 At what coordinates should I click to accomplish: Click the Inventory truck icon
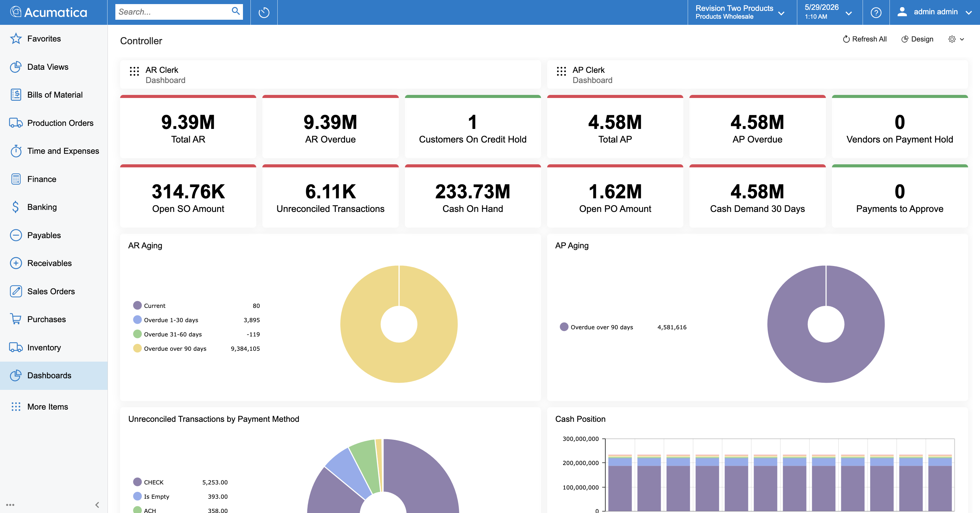coord(16,347)
